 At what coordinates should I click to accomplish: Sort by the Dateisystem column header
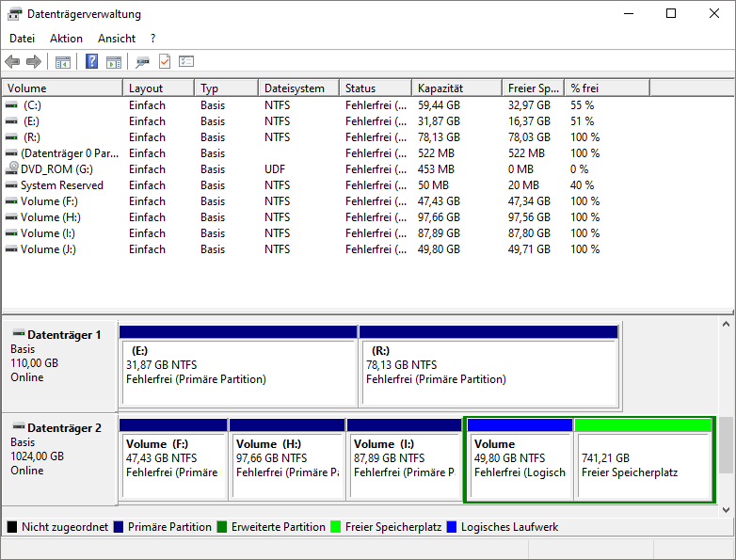(294, 88)
